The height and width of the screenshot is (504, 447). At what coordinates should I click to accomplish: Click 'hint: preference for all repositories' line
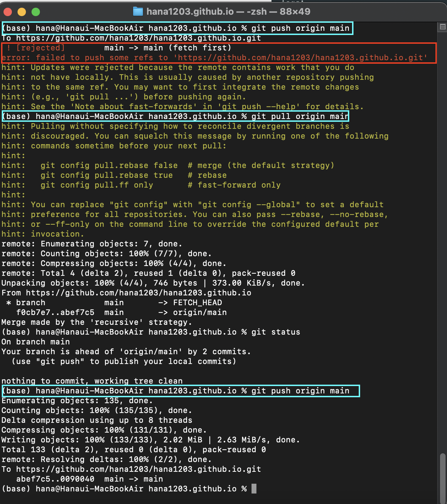pos(195,214)
